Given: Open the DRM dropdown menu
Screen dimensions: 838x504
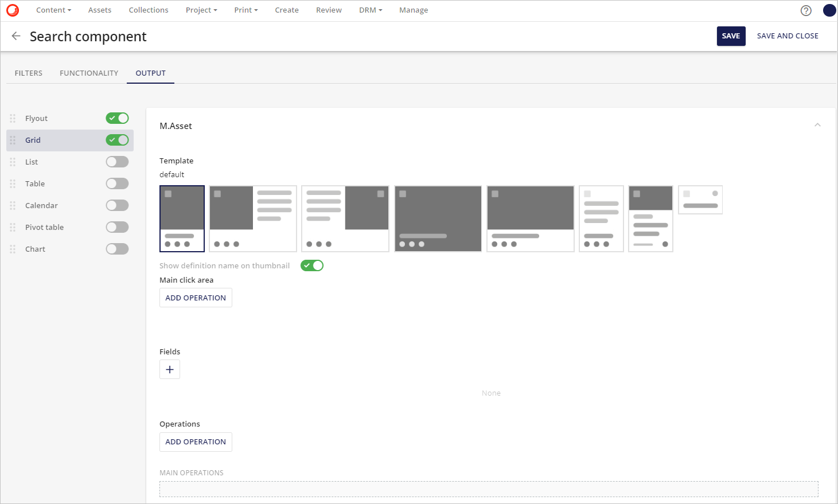Looking at the screenshot, I should pyautogui.click(x=370, y=10).
